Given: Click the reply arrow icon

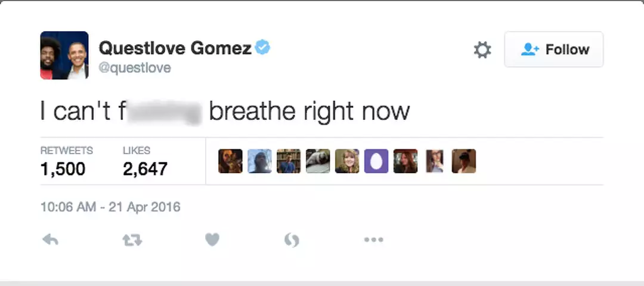Looking at the screenshot, I should click(51, 240).
